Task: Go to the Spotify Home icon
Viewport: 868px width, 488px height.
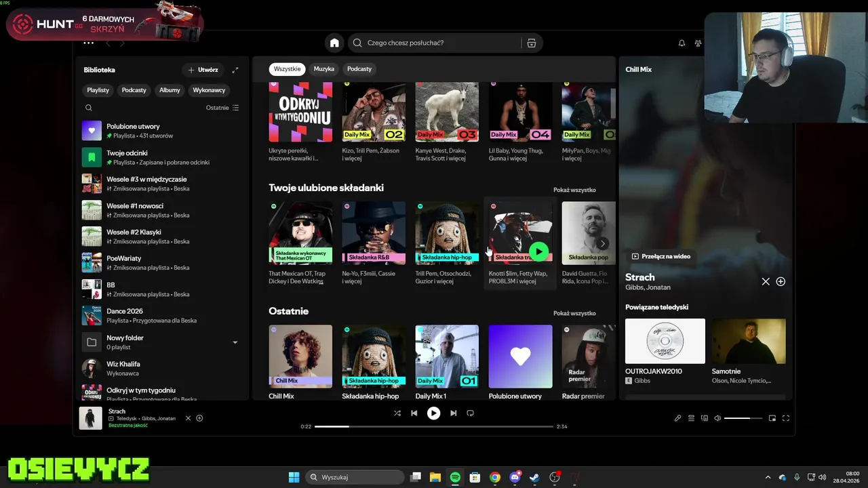Action: 334,43
